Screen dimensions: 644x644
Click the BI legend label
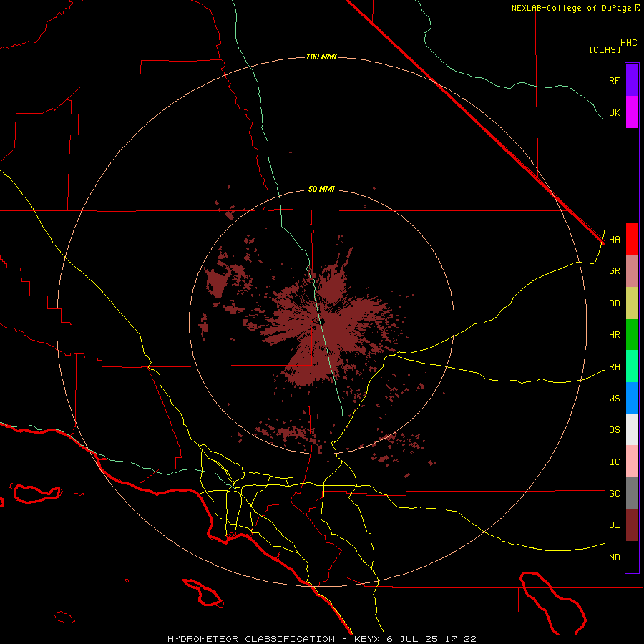click(x=614, y=525)
